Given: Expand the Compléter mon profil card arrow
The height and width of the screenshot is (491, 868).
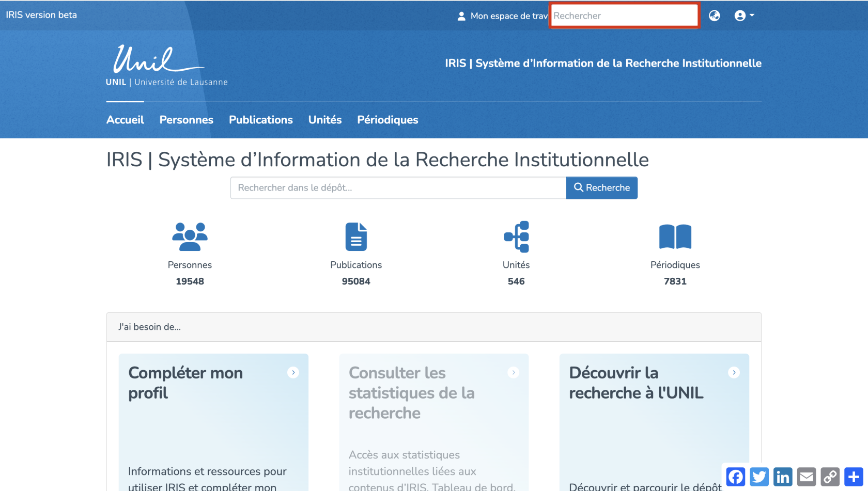Looking at the screenshot, I should click(293, 372).
